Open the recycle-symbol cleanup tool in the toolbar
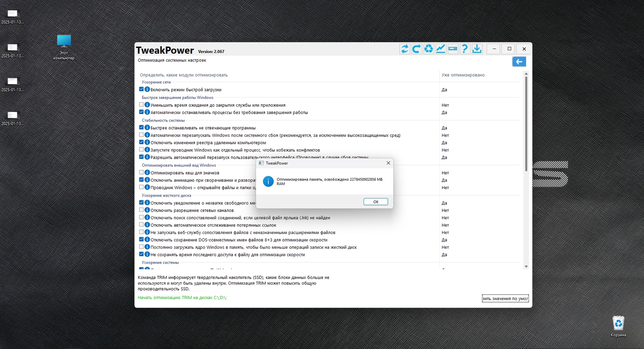This screenshot has width=644, height=349. pos(429,49)
